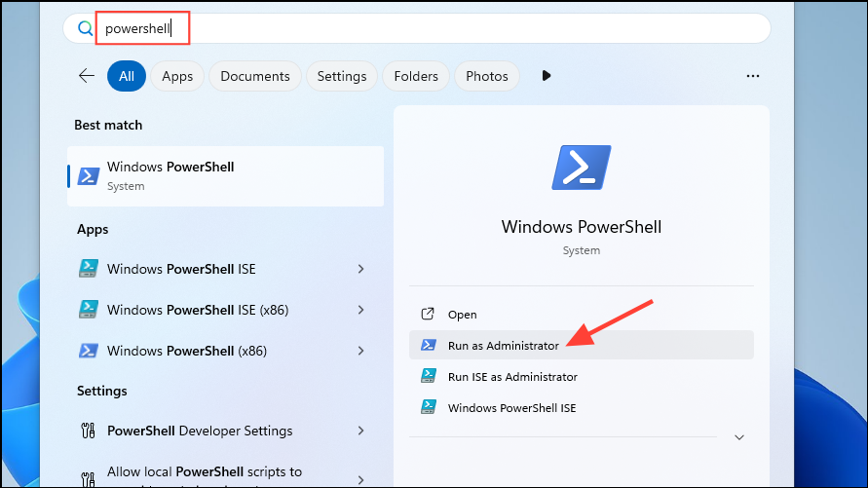Switch to the Photos filter tab

coord(486,76)
